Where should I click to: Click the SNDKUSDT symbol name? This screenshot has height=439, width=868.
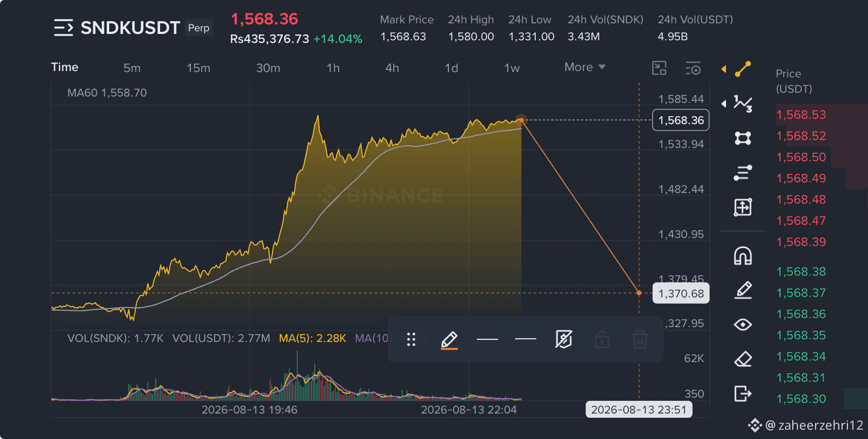(x=130, y=28)
